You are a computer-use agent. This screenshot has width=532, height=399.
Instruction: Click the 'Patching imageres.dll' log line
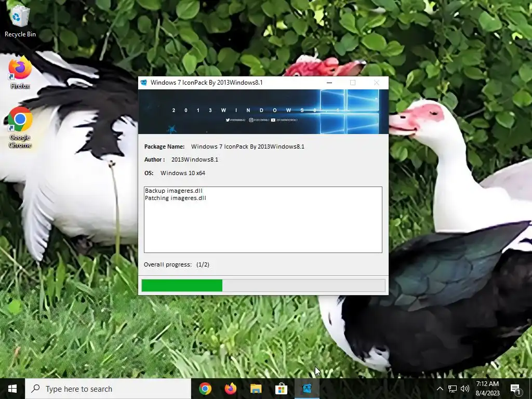176,198
